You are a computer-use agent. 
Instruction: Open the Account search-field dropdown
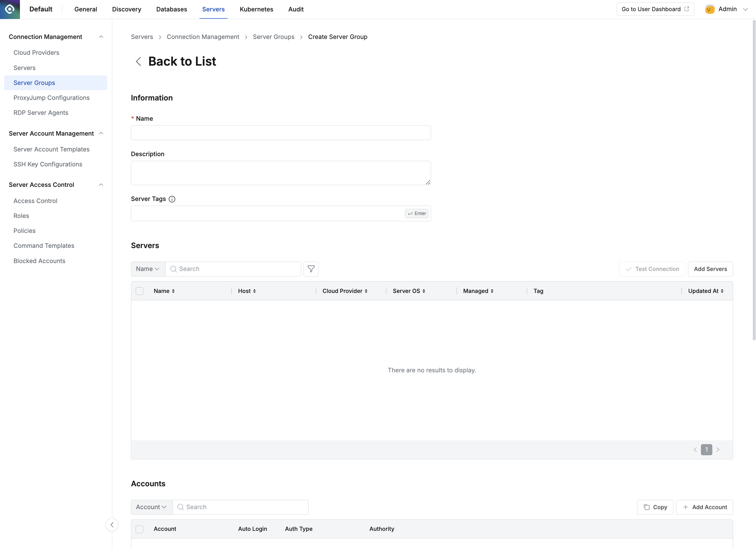coord(151,507)
